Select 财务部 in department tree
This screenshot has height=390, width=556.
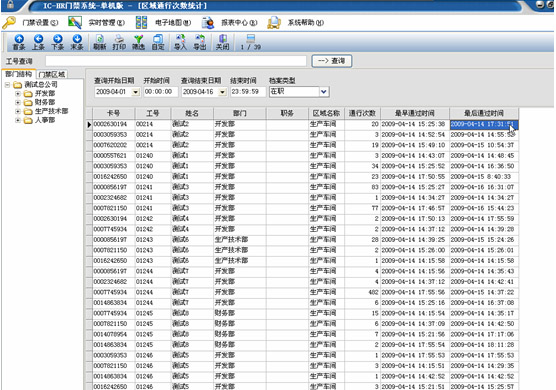pos(45,102)
